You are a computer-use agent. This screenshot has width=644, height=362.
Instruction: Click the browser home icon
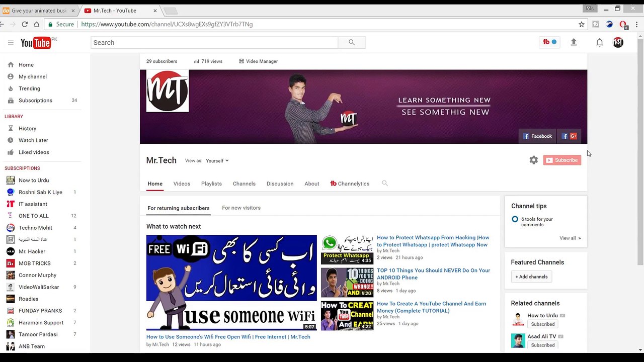36,24
